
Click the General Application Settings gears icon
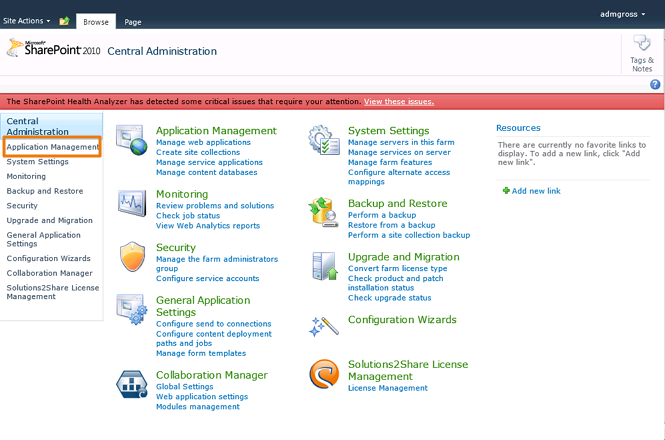tap(132, 309)
